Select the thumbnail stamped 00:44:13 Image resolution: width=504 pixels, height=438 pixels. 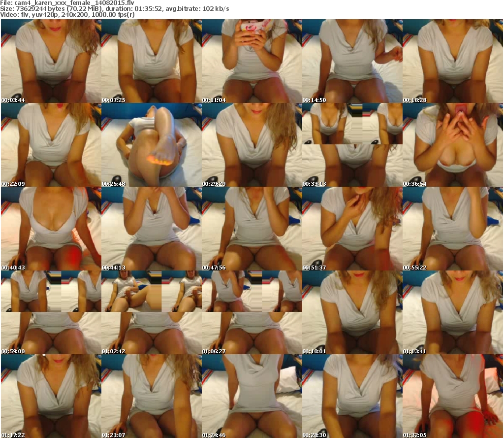[152, 229]
